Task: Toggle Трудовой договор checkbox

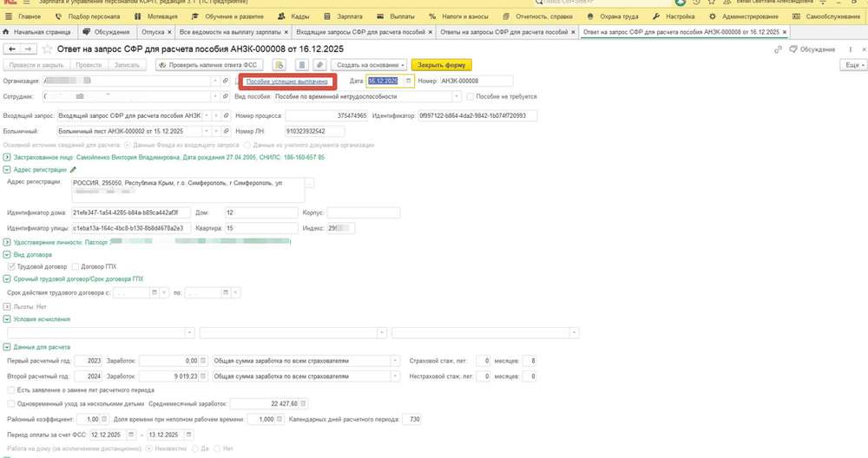Action: 11,266
